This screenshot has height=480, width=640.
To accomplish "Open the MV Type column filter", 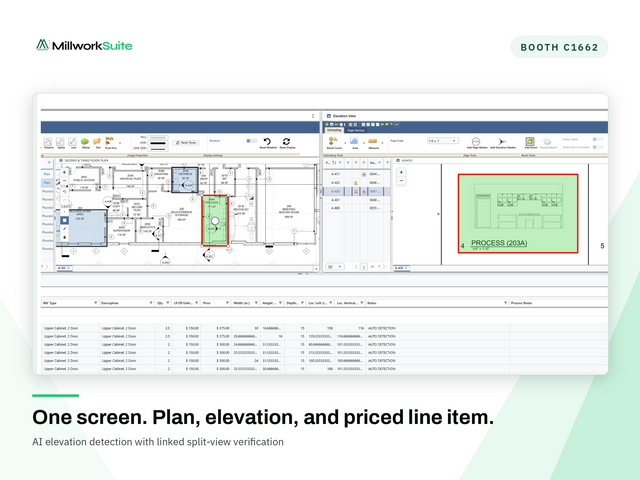I will pos(95,303).
